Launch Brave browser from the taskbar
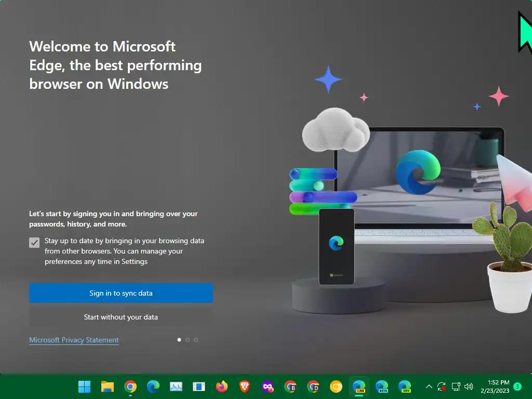The width and height of the screenshot is (532, 399). click(x=245, y=387)
